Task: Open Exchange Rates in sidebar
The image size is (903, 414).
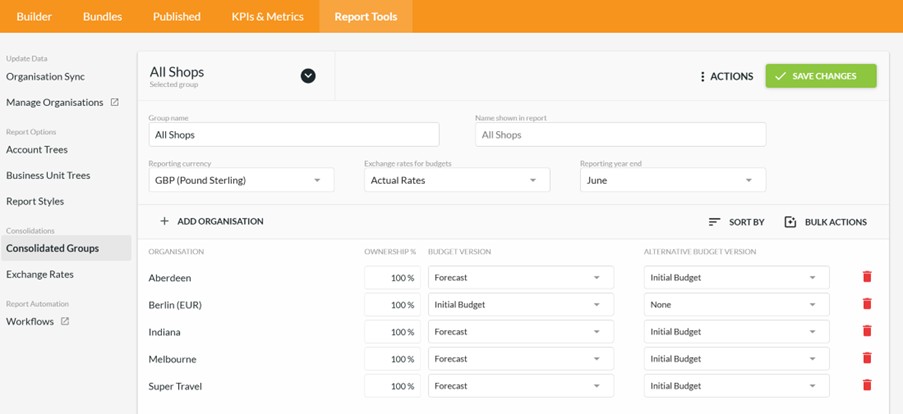Action: click(x=40, y=275)
